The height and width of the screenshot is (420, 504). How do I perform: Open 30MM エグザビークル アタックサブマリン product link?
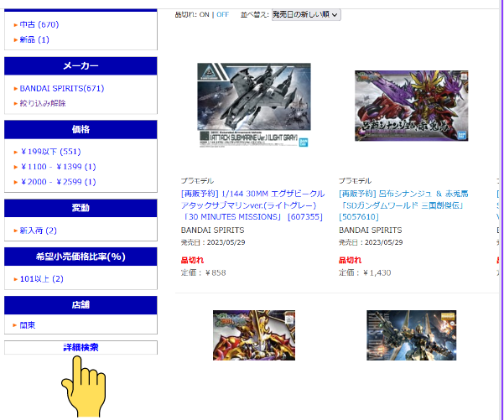coord(252,205)
